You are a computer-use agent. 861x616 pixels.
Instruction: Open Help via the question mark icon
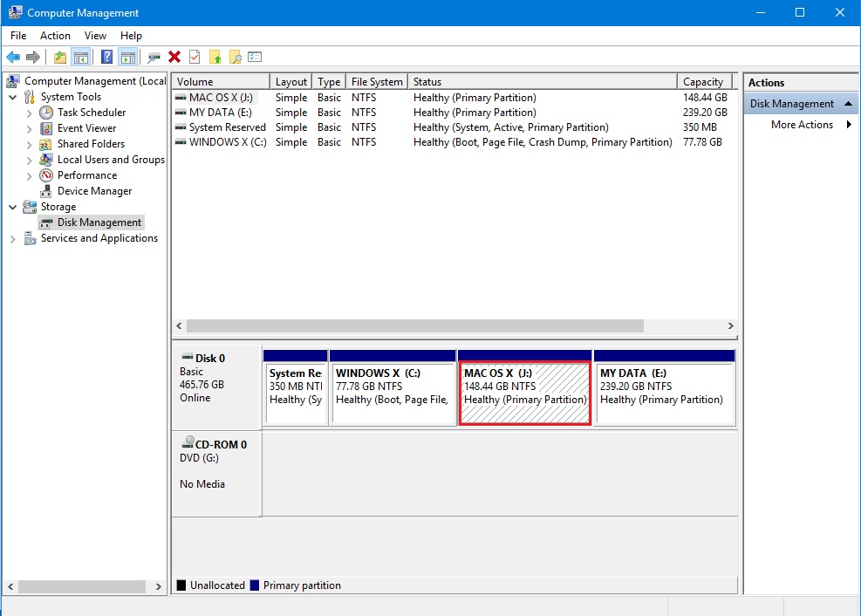[x=106, y=58]
